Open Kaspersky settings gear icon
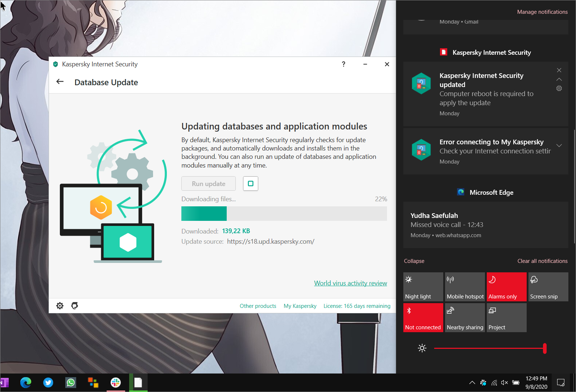576x392 pixels. pyautogui.click(x=60, y=306)
